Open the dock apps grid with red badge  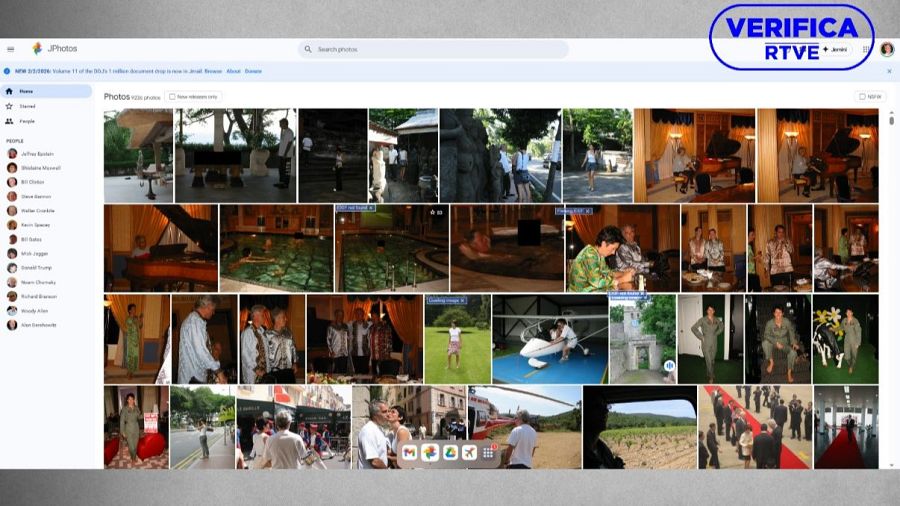488,453
